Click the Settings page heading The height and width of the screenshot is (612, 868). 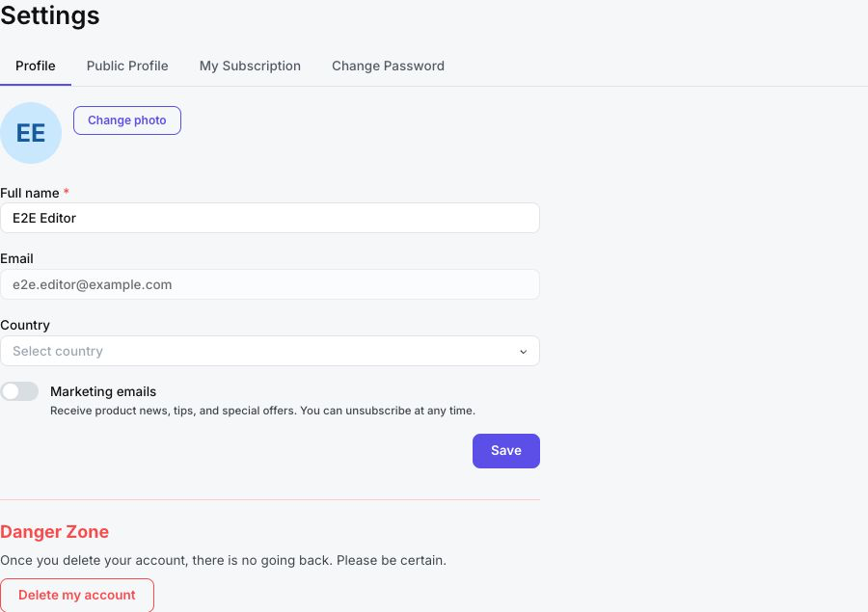(50, 15)
